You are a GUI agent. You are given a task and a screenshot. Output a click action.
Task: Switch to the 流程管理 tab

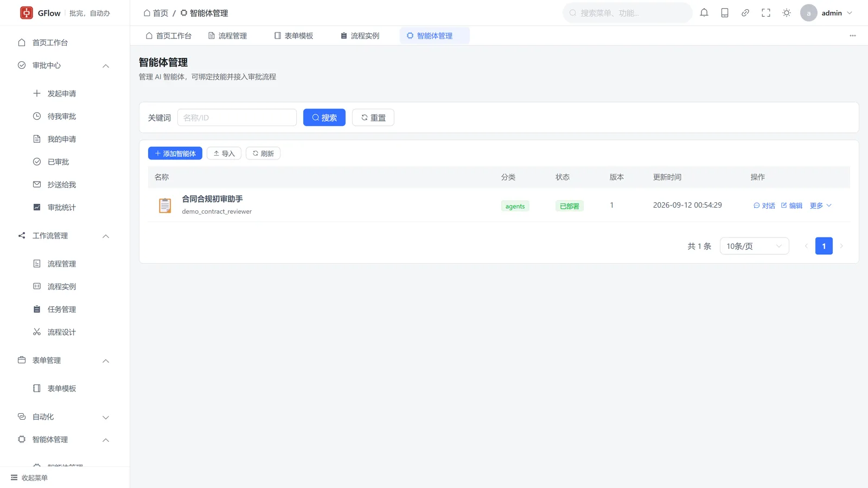[x=228, y=36]
